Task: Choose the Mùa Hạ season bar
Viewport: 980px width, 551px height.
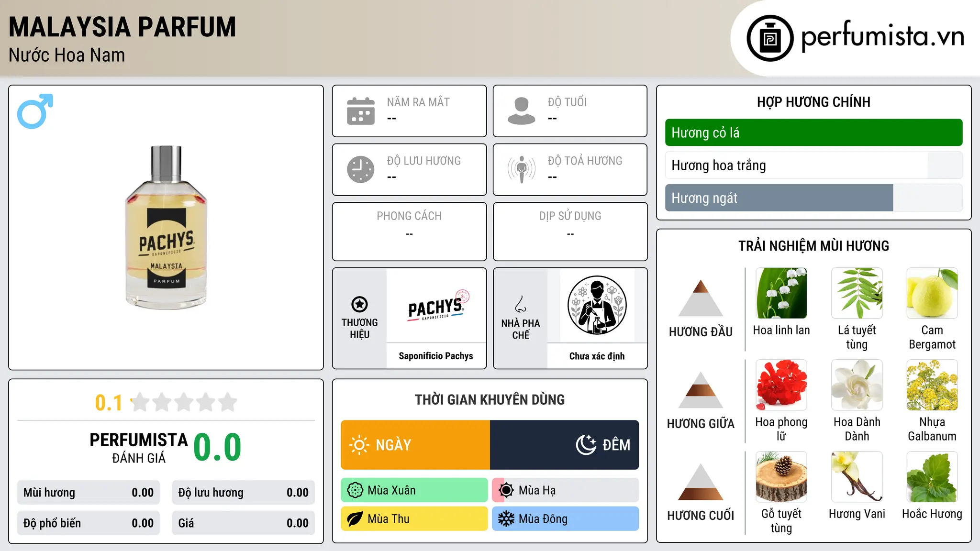Action: (566, 490)
